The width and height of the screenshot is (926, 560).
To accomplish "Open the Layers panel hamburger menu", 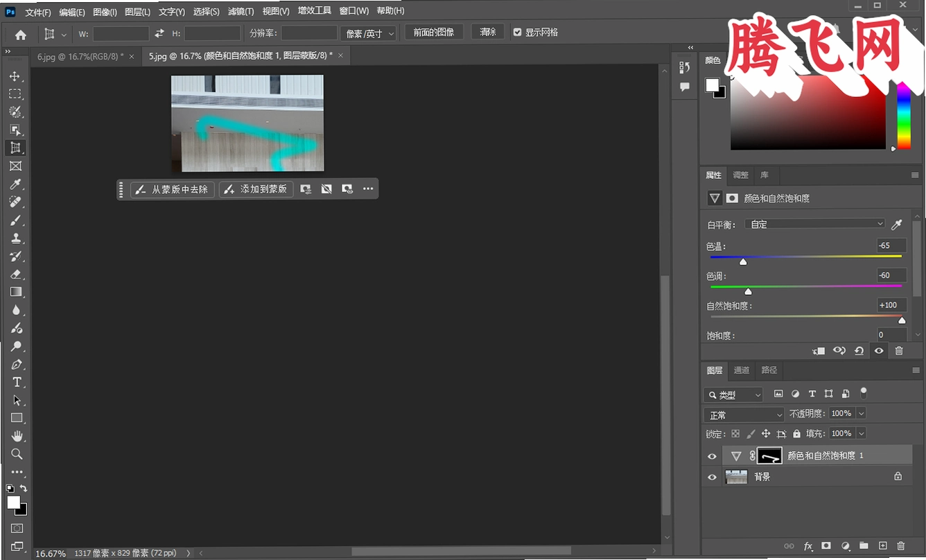I will click(x=915, y=370).
